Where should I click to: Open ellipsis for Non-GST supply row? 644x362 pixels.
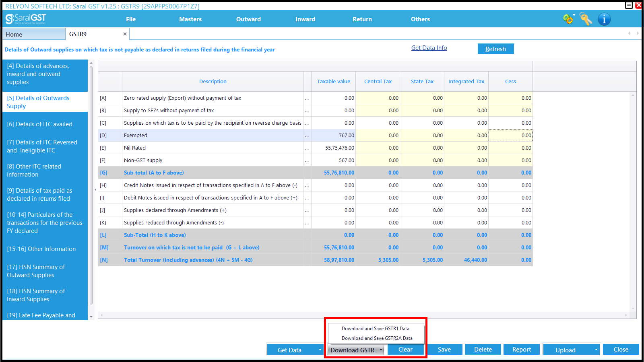(x=307, y=160)
